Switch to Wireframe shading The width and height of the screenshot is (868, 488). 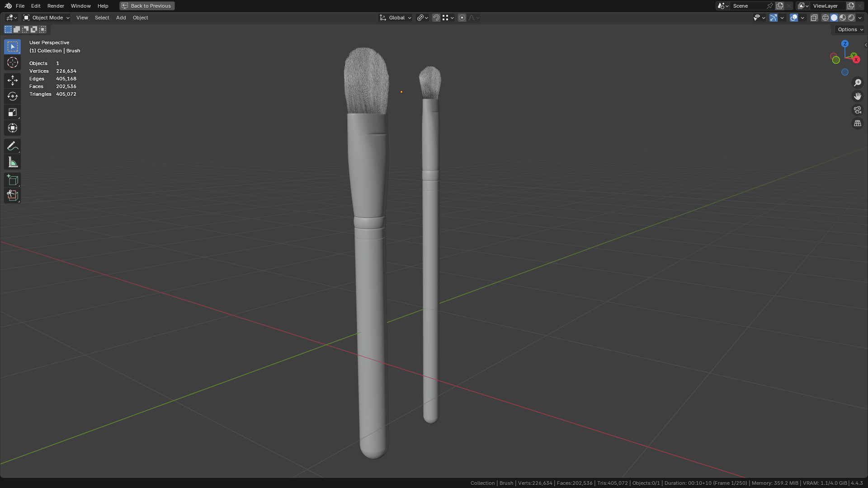point(826,18)
